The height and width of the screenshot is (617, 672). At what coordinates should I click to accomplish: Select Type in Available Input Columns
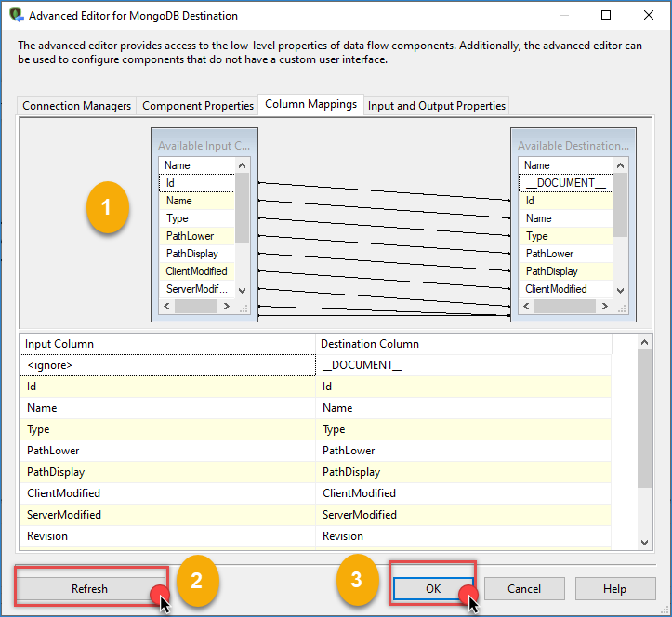pos(197,218)
